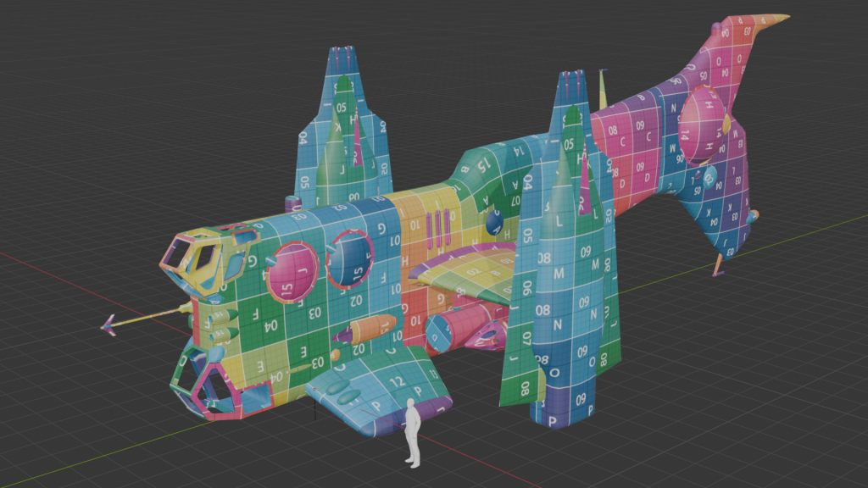Select the nose probe arrow tip
The image size is (868, 488).
click(x=108, y=325)
